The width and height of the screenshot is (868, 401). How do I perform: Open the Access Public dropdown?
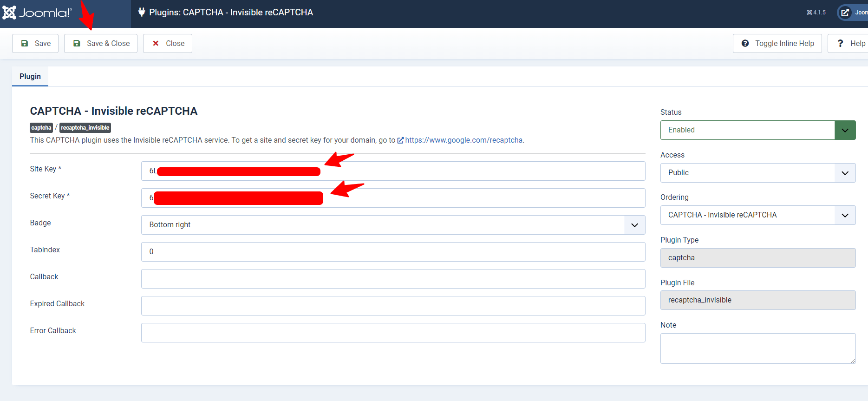click(758, 173)
